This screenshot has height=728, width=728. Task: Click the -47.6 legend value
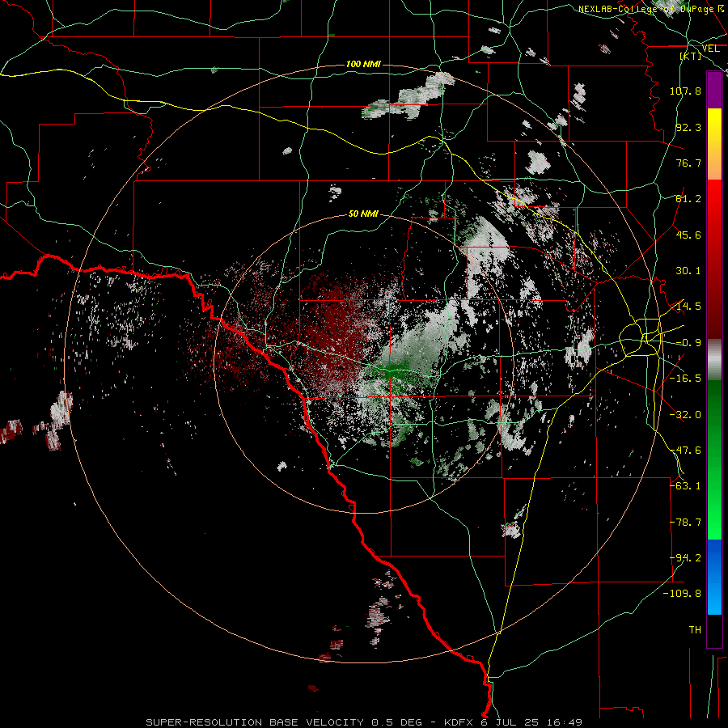point(685,451)
